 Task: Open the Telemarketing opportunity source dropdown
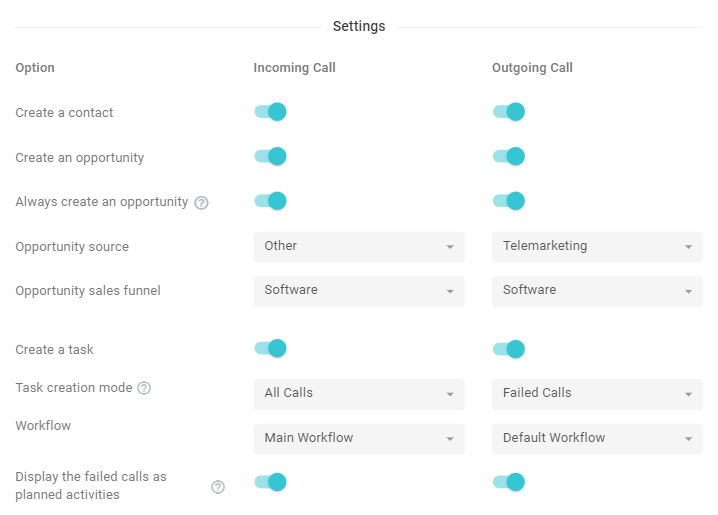pyautogui.click(x=597, y=247)
